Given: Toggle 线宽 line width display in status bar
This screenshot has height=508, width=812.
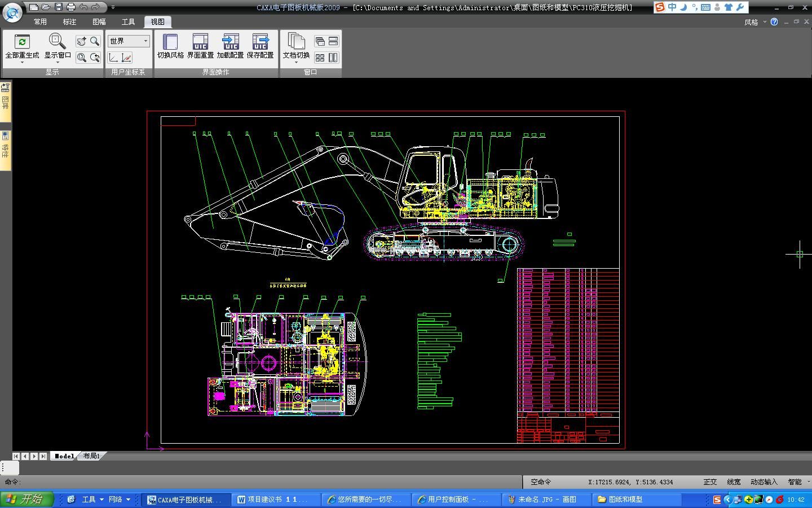Looking at the screenshot, I should (x=734, y=482).
